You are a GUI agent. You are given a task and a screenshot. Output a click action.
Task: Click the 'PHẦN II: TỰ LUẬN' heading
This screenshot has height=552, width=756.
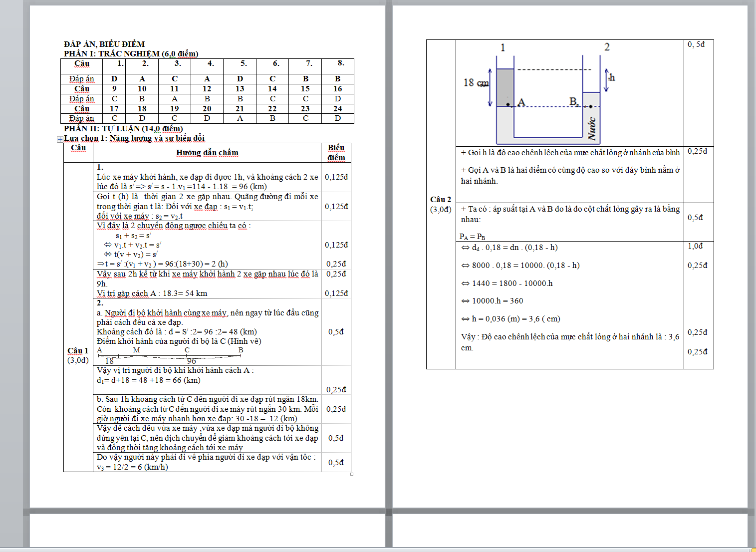pos(123,128)
